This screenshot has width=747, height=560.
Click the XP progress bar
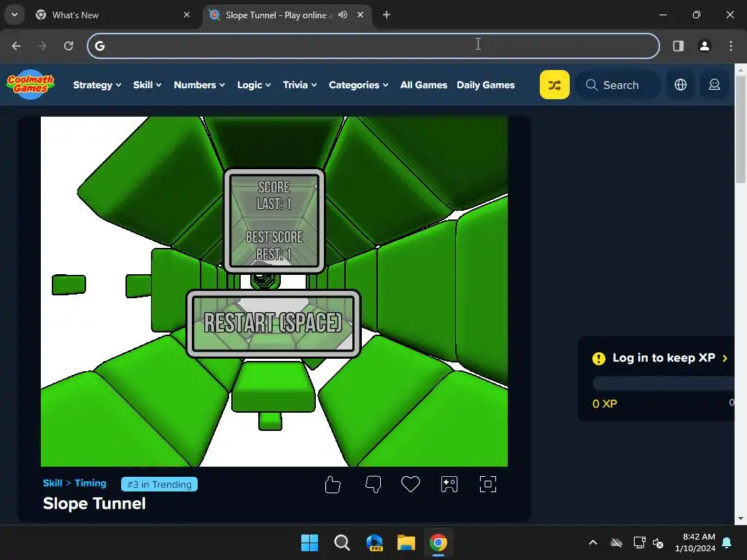click(662, 384)
